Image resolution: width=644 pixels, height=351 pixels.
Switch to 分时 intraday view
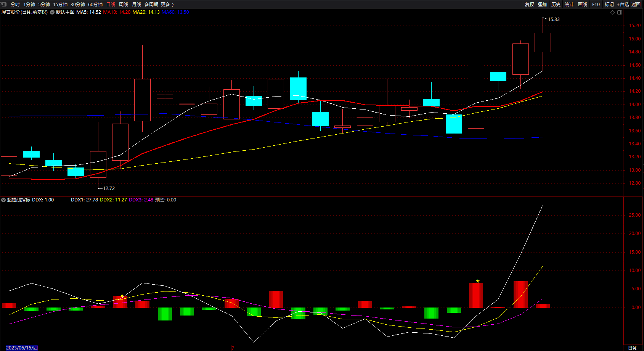tap(15, 5)
